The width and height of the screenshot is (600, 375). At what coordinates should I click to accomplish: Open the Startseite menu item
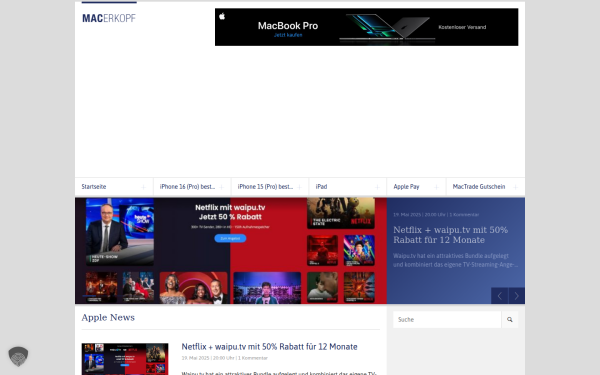94,187
